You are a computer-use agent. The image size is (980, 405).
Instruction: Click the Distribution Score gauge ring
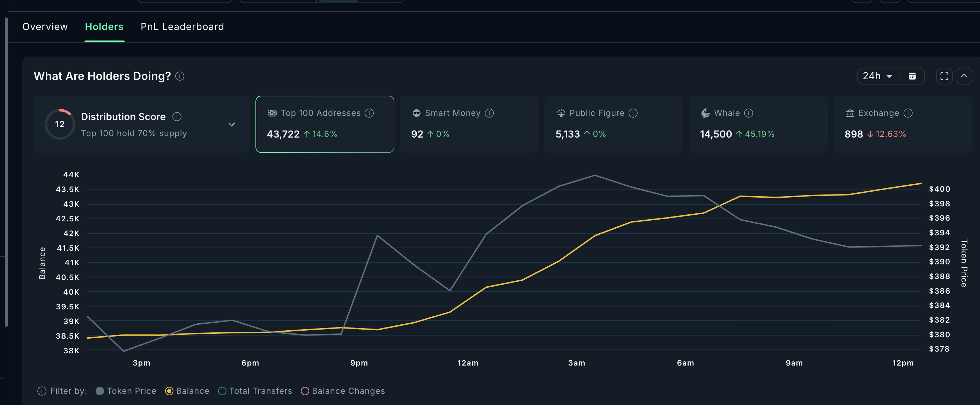coord(59,124)
